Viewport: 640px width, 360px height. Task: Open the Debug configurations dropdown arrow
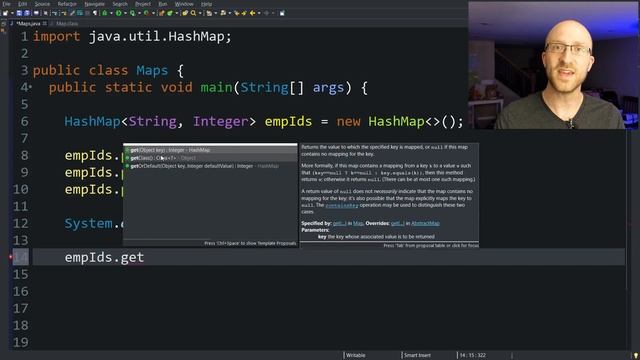[111, 13]
